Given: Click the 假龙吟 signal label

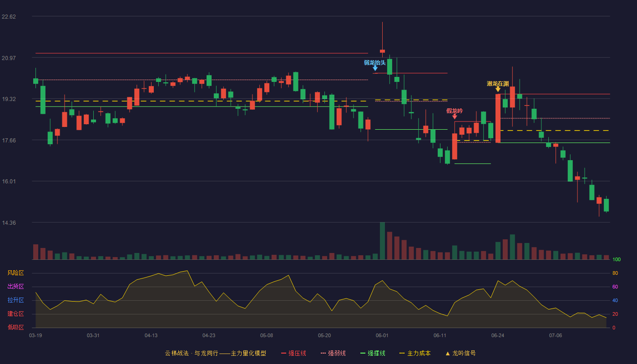Looking at the screenshot, I should [455, 111].
